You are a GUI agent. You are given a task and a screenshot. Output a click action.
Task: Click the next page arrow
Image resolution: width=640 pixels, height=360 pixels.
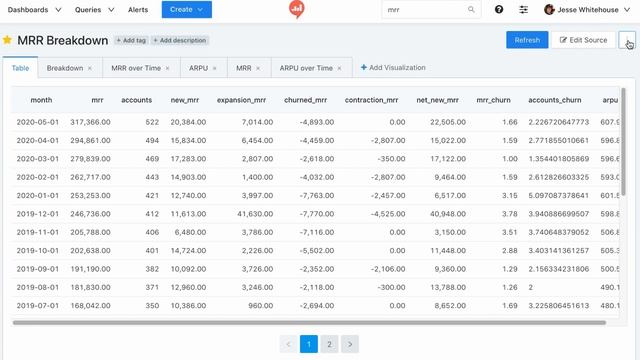(350, 344)
